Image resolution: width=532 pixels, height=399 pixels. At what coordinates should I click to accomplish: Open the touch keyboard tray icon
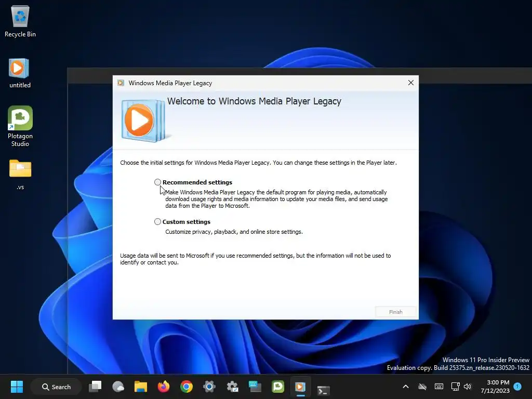tap(438, 387)
